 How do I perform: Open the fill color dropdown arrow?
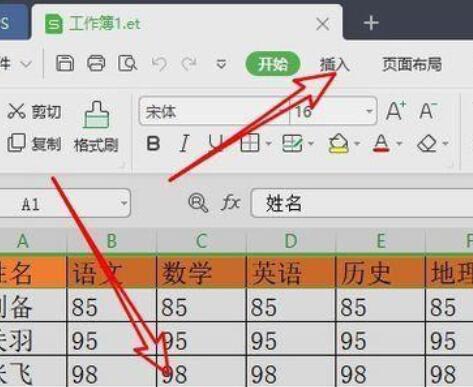pos(357,144)
